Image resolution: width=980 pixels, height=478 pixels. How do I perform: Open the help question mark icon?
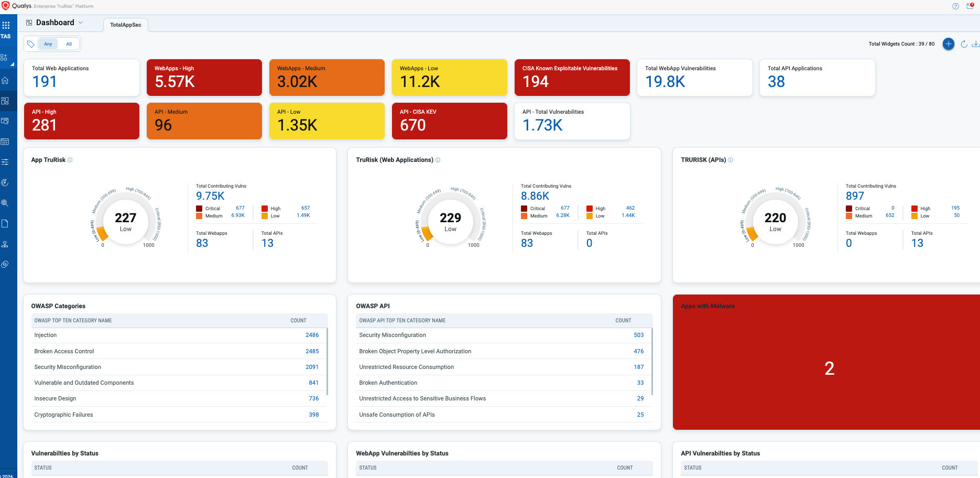(955, 6)
